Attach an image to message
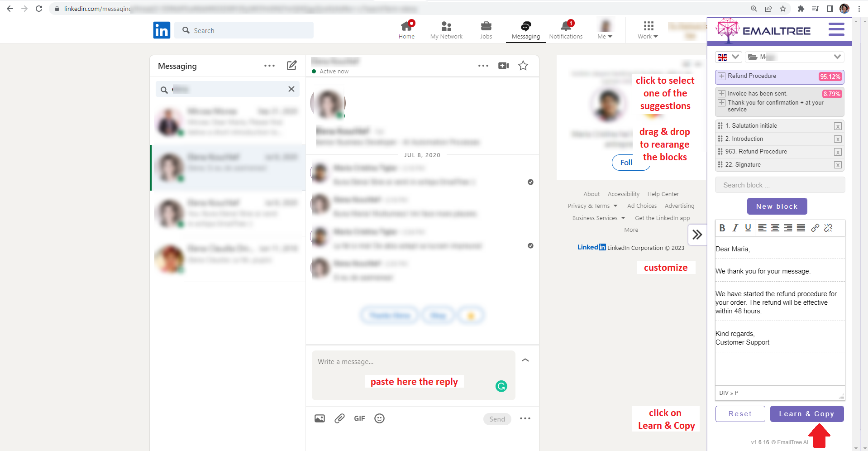The height and width of the screenshot is (451, 868). point(320,418)
